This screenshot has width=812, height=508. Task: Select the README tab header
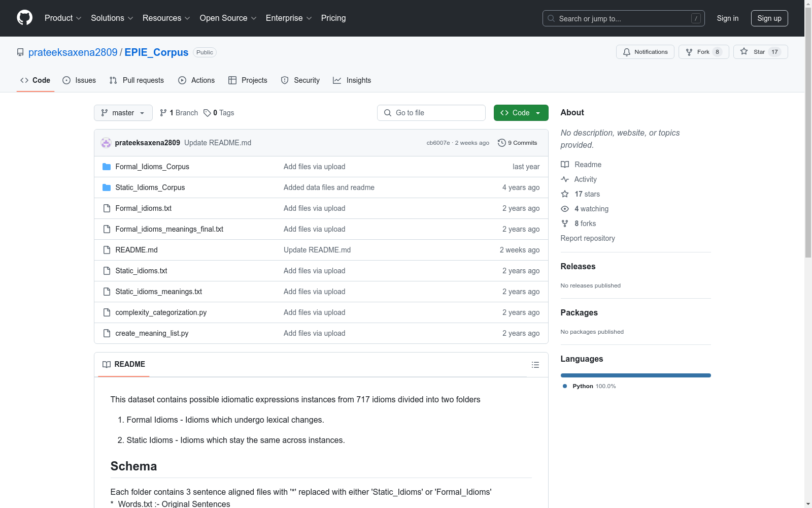pos(124,364)
